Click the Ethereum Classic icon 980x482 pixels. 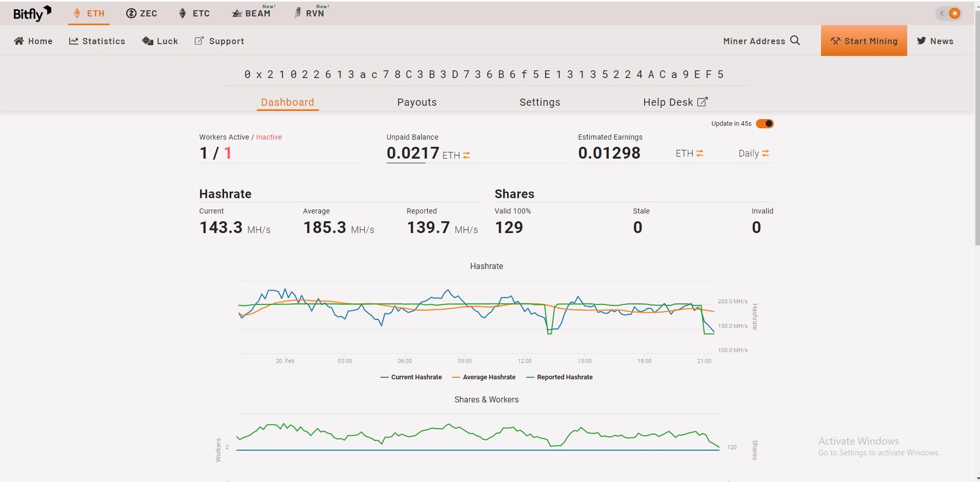pos(182,13)
